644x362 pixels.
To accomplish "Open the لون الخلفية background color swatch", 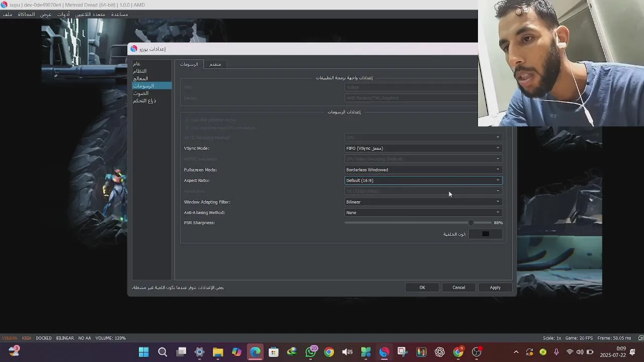I will 486,234.
